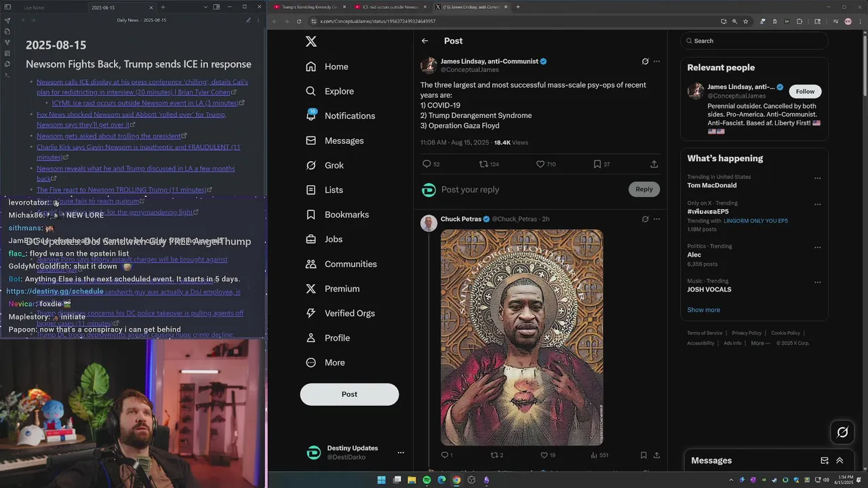Add new tab in notes app
Image resolution: width=868 pixels, height=488 pixels.
[x=163, y=7]
